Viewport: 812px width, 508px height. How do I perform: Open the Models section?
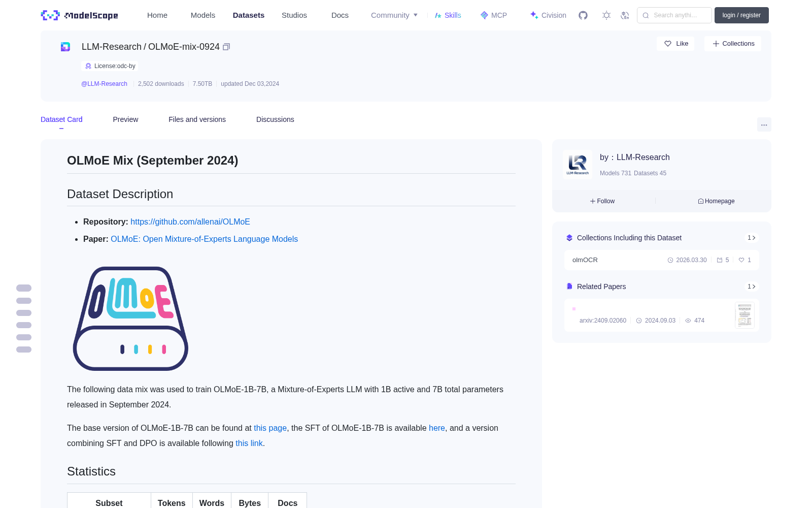click(203, 15)
